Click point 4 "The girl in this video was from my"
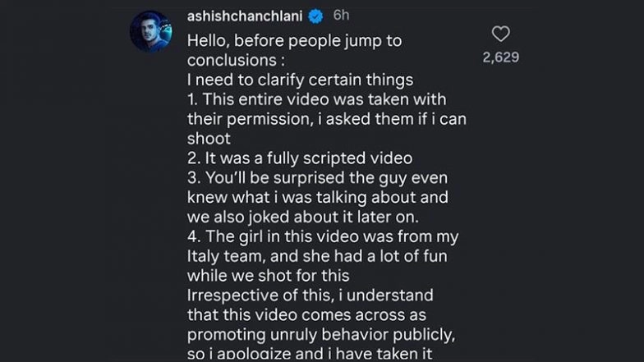Viewport: 644px width, 362px height. point(322,238)
